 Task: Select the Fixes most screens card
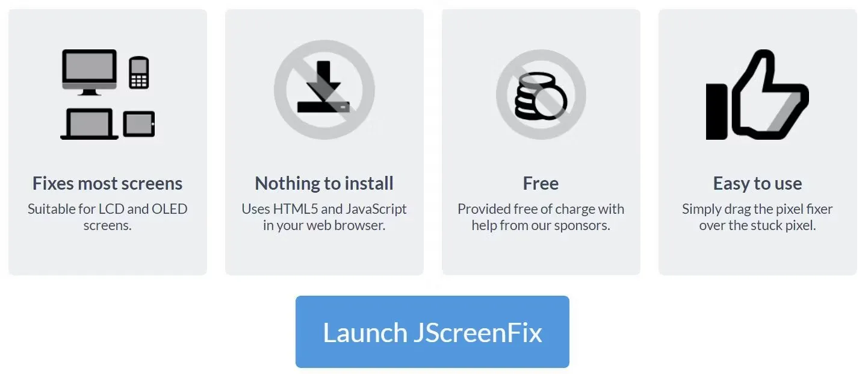tap(108, 142)
